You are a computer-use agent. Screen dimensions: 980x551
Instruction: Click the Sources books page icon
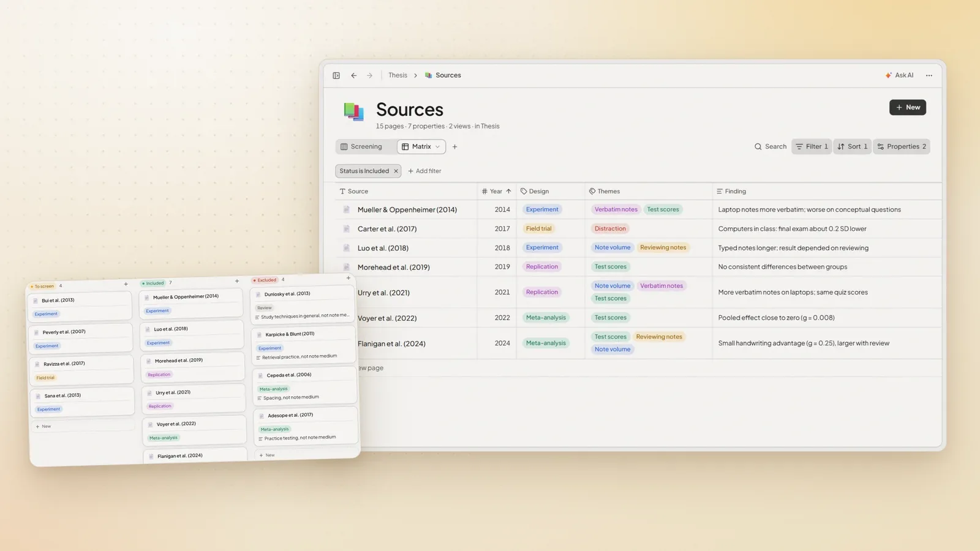(x=353, y=111)
